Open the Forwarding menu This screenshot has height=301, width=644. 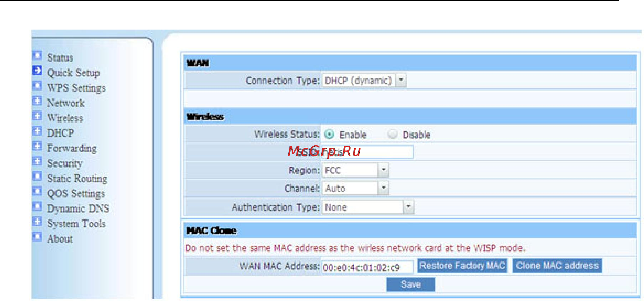pyautogui.click(x=72, y=148)
